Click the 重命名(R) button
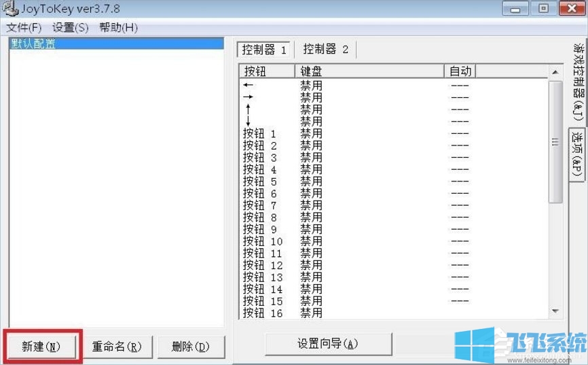This screenshot has height=365, width=588. [117, 346]
